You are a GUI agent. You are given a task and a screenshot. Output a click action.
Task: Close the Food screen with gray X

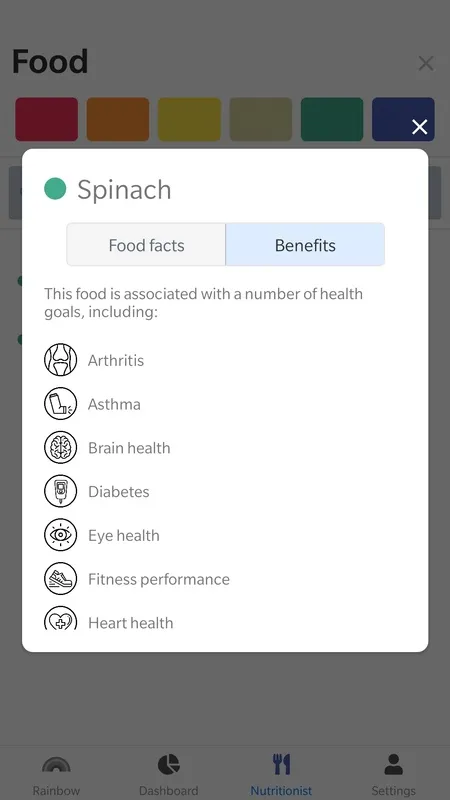[426, 64]
